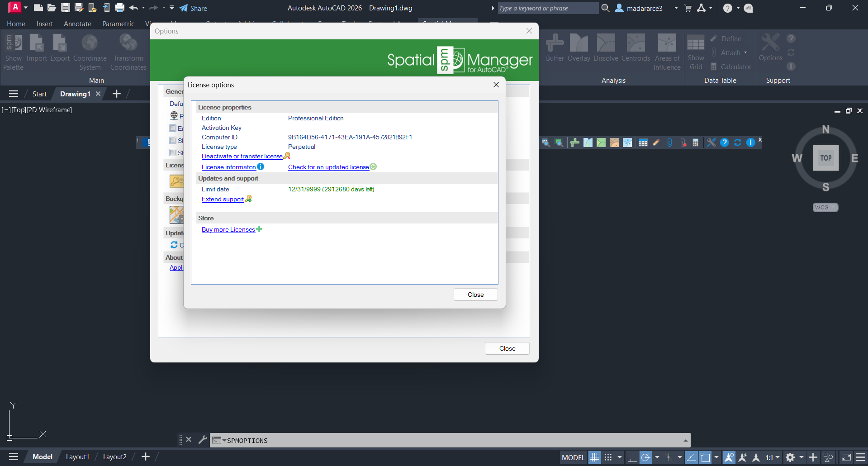Image resolution: width=868 pixels, height=466 pixels.
Task: Toggle isometric drafting in status bar
Action: (x=669, y=457)
